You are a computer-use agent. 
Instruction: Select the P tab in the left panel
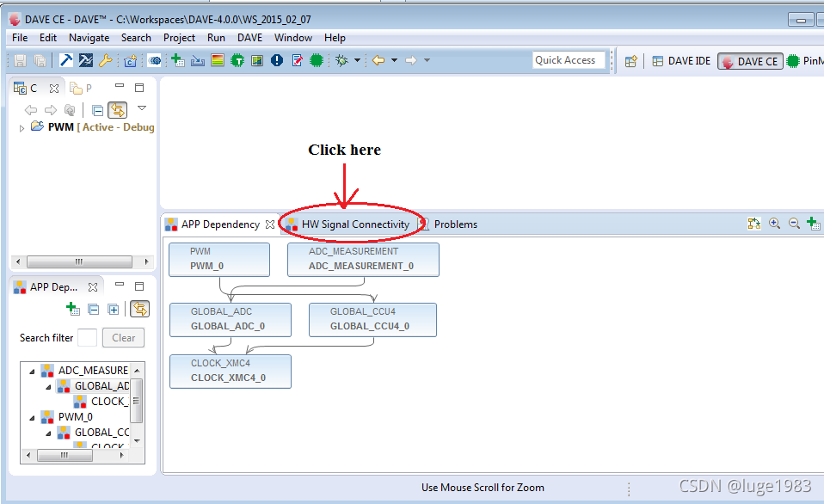81,89
